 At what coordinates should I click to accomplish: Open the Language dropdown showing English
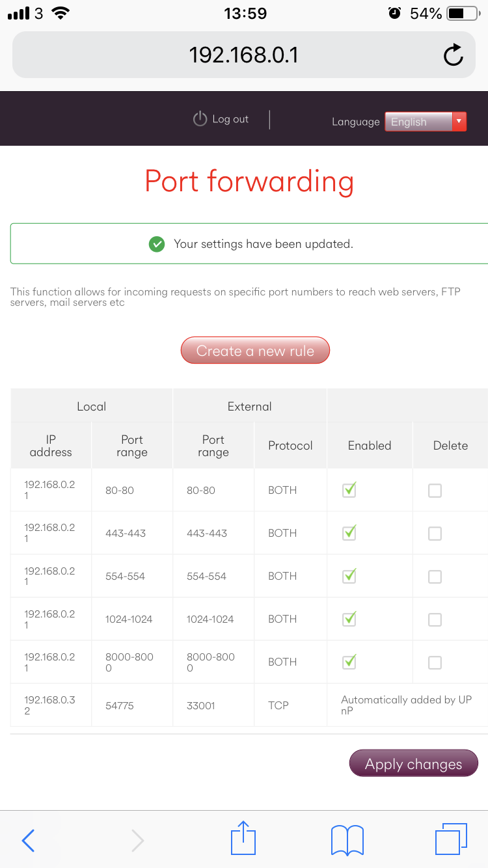pos(418,122)
